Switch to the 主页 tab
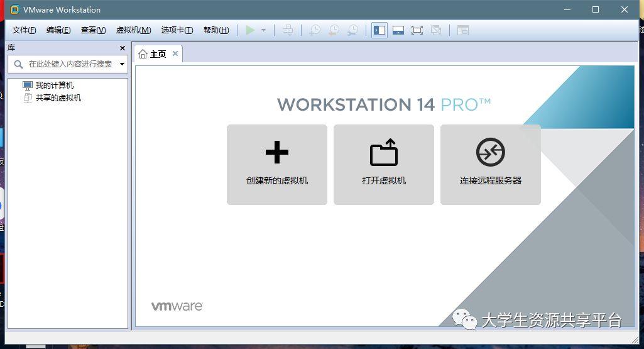This screenshot has height=349, width=644. click(158, 54)
